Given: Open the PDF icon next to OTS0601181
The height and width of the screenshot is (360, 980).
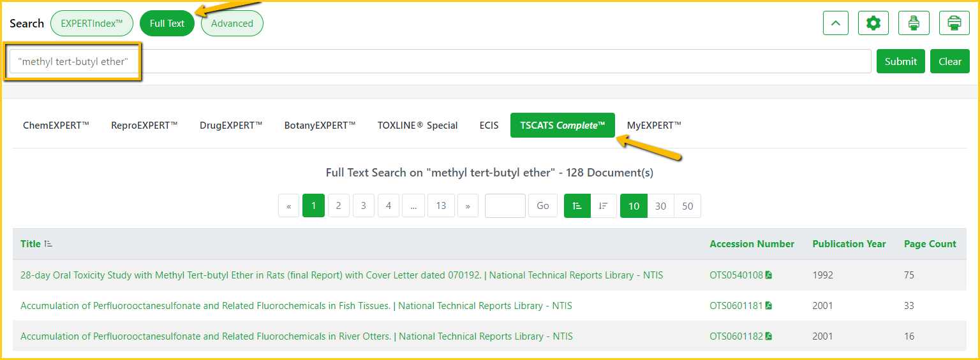Looking at the screenshot, I should 769,306.
